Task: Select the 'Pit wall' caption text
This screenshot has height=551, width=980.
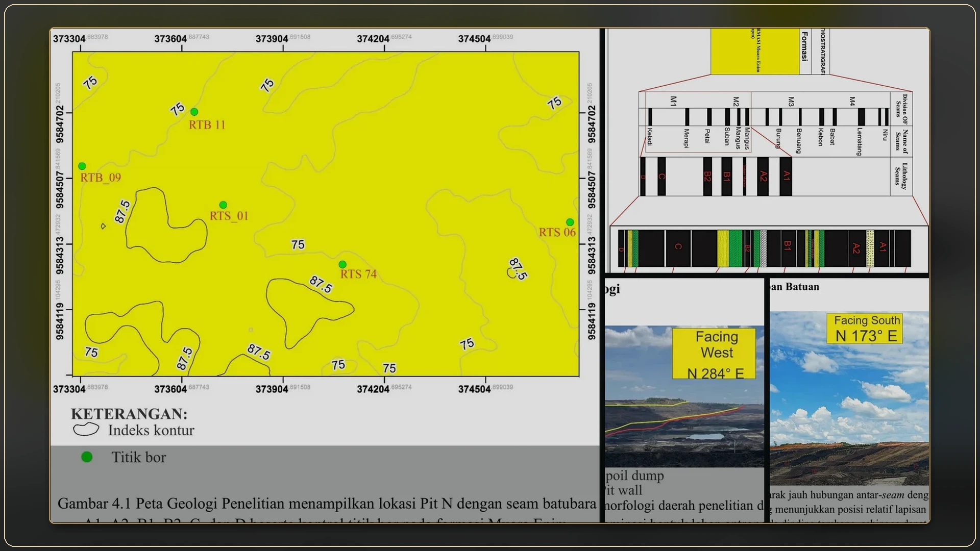Action: tap(624, 491)
